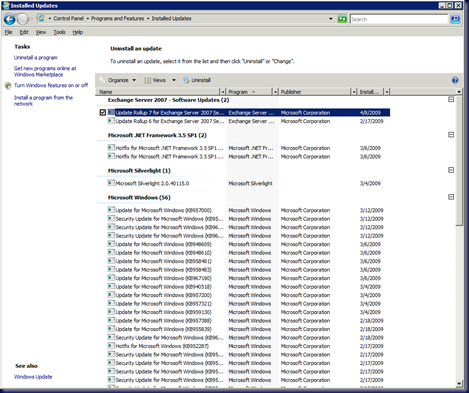The width and height of the screenshot is (469, 393).
Task: Open the View menu
Action: coord(41,32)
